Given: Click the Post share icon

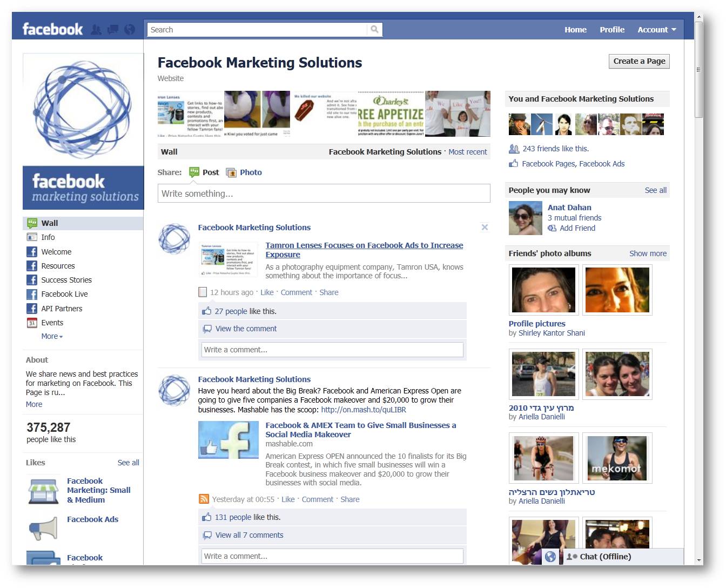Looking at the screenshot, I should (x=194, y=172).
